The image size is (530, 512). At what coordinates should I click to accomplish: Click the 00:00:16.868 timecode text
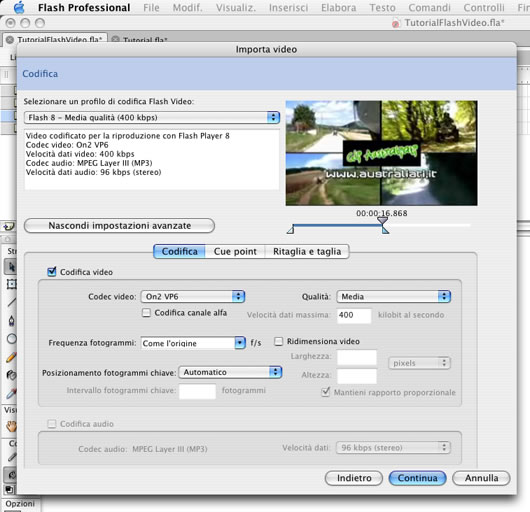(382, 213)
